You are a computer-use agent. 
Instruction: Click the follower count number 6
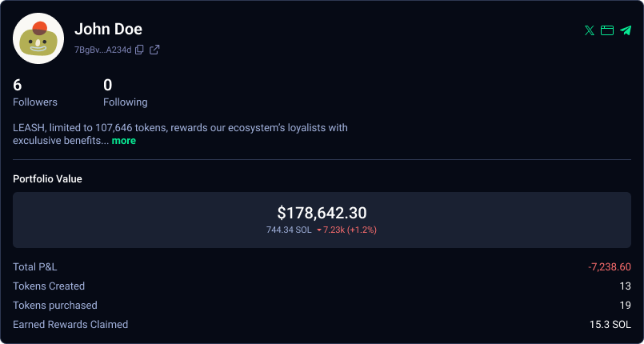click(18, 85)
